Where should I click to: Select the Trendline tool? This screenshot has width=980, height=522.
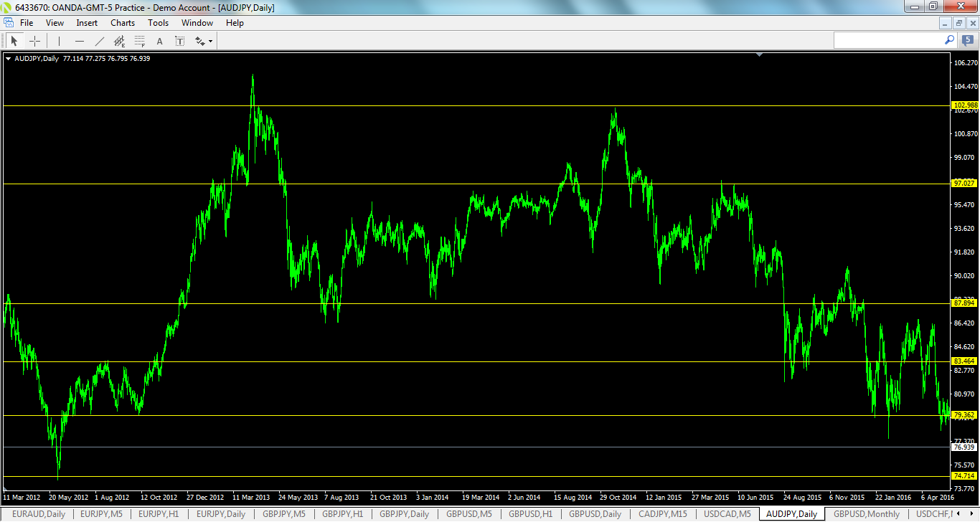click(99, 41)
